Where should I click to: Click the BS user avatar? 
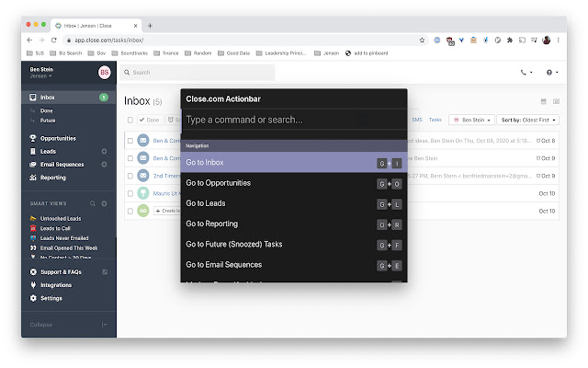(104, 72)
